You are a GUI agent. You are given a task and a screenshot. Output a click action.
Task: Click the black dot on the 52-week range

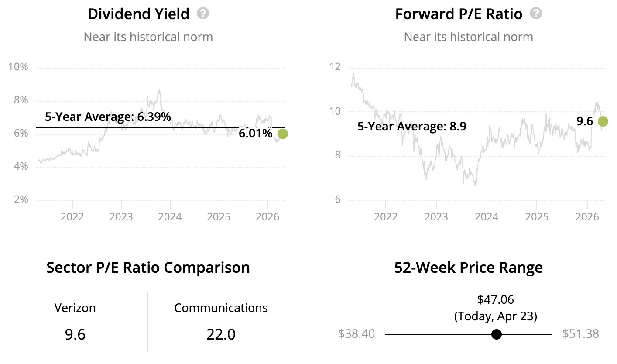pos(496,334)
